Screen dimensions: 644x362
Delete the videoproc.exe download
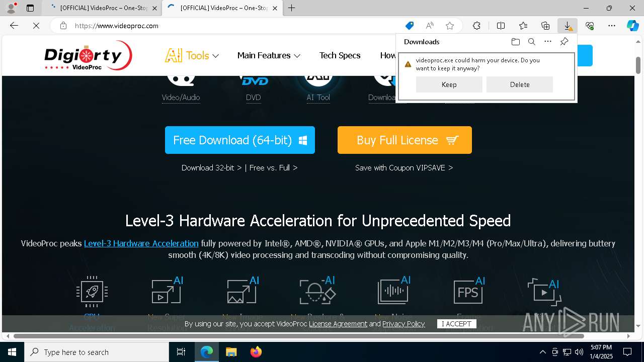[519, 84]
